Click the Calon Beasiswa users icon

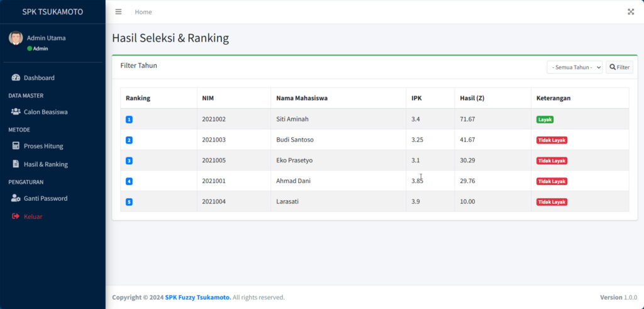click(16, 112)
